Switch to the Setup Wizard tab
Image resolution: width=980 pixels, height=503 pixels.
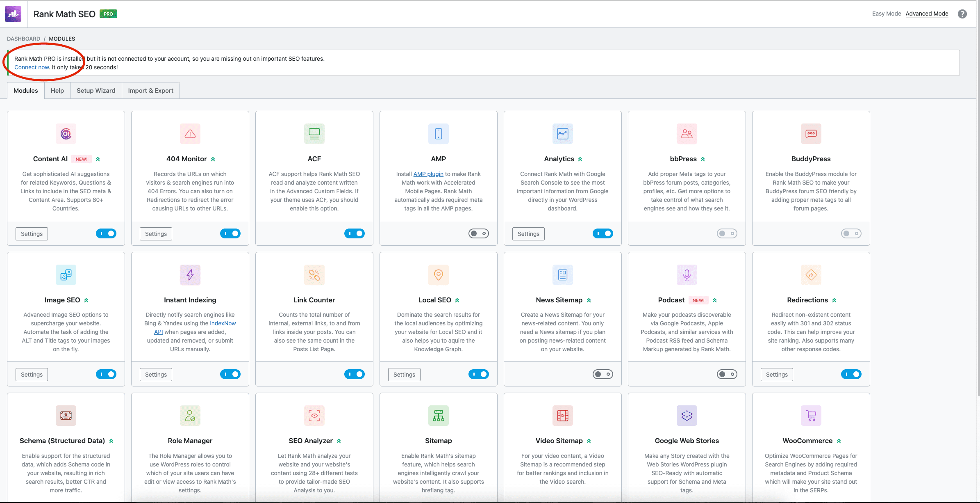pyautogui.click(x=96, y=91)
